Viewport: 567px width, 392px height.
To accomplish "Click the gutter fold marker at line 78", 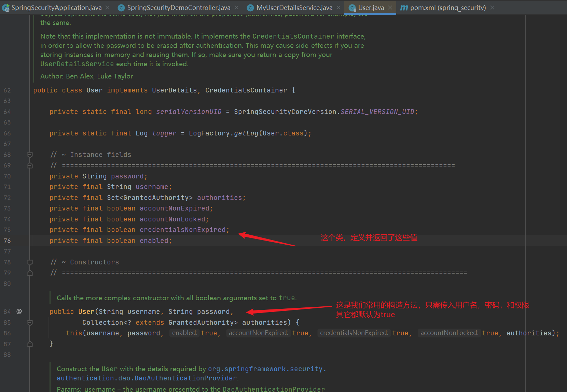I will click(30, 262).
